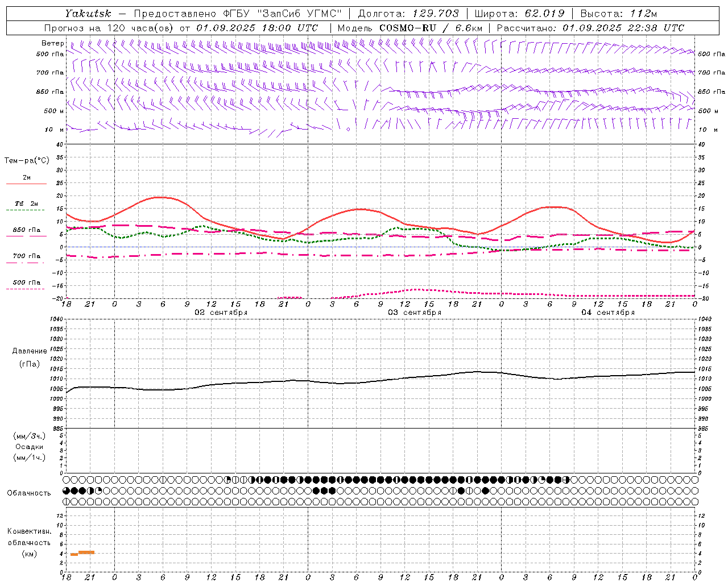The width and height of the screenshot is (728, 582).
Task: Click the 'Конвективн.' convective cloud label
Action: pyautogui.click(x=30, y=531)
